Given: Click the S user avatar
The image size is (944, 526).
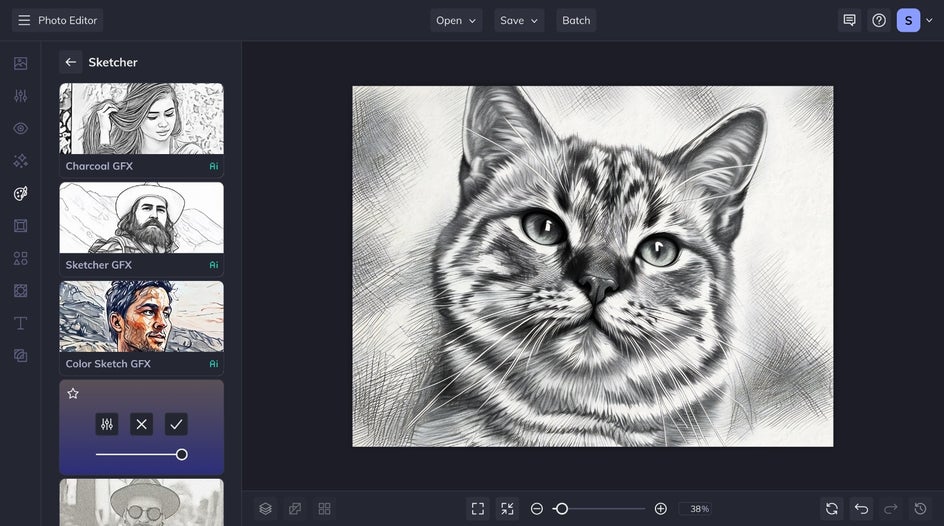Looking at the screenshot, I should pyautogui.click(x=908, y=20).
